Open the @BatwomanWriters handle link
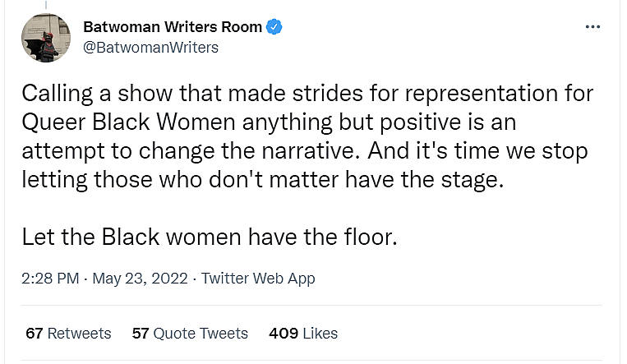This screenshot has width=627, height=364. pos(150,47)
